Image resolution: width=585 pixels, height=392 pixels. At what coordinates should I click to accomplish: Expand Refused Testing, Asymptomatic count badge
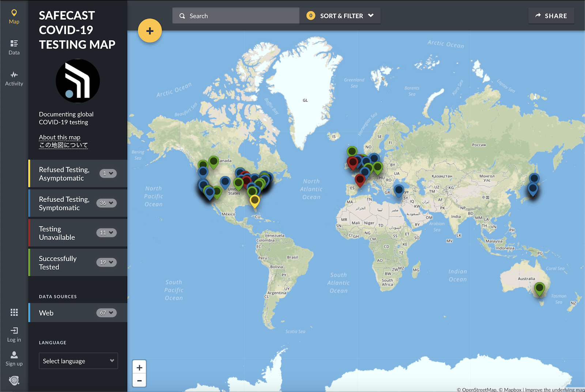108,173
